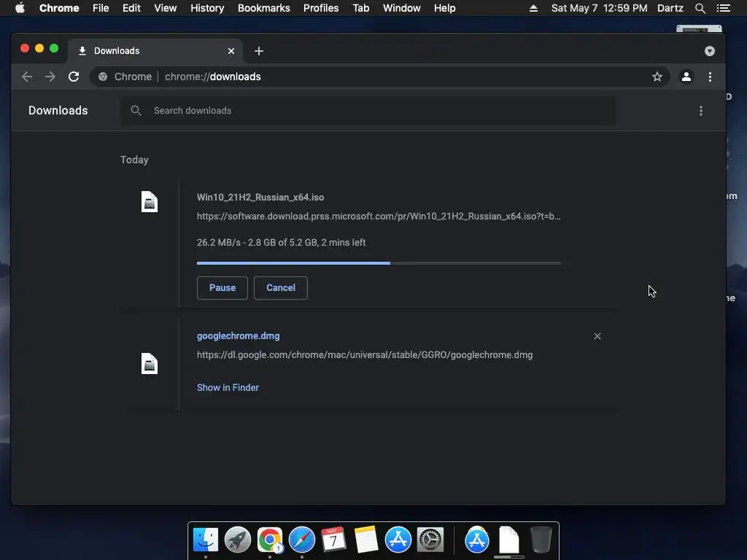Open the Chrome application menu
This screenshot has height=560, width=747.
pyautogui.click(x=59, y=8)
